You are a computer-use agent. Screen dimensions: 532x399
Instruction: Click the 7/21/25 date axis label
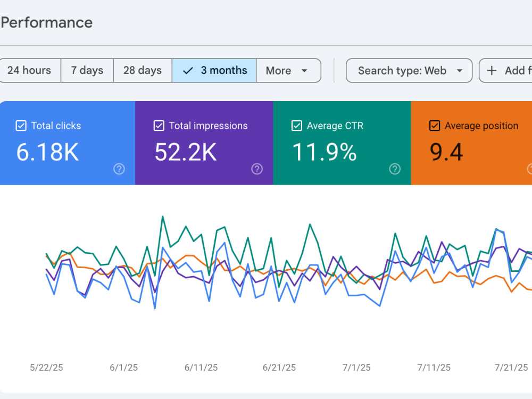tap(511, 368)
